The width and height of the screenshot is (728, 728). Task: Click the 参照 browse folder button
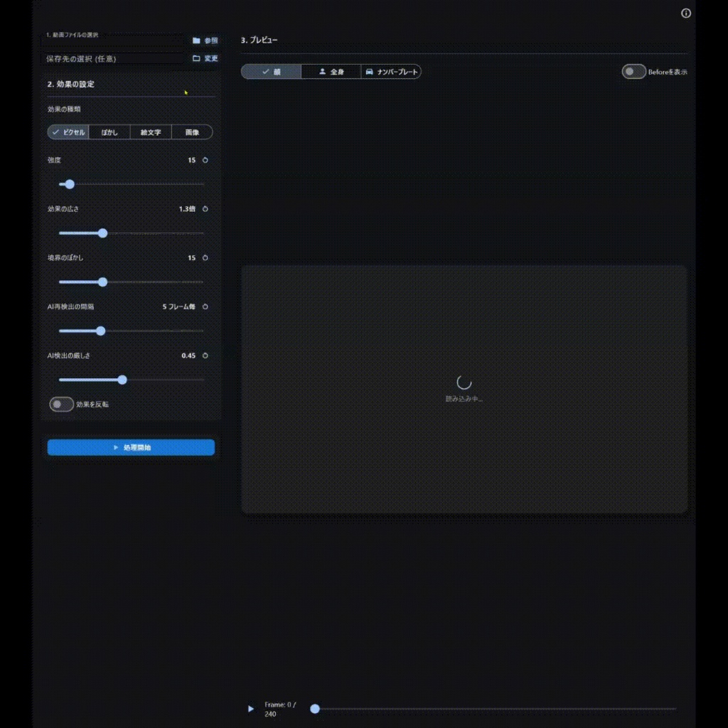coord(205,41)
